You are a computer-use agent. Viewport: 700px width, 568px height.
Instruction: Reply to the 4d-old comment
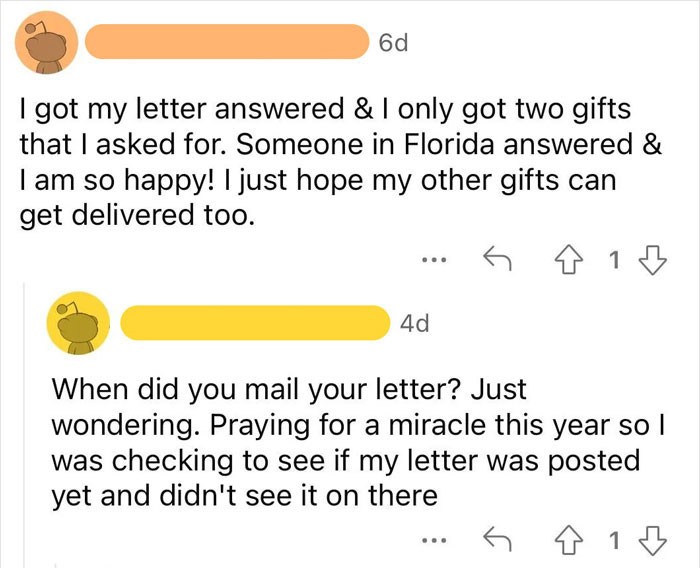click(497, 539)
